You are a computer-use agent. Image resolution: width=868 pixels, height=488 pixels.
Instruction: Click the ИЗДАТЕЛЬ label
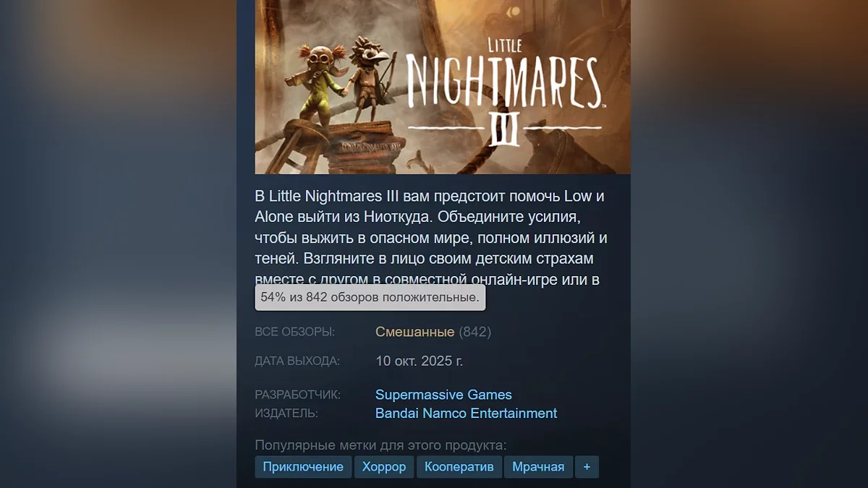pyautogui.click(x=286, y=414)
